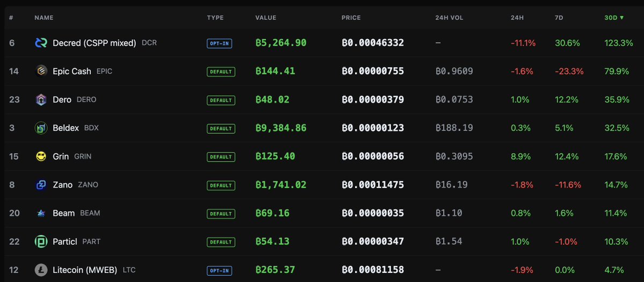This screenshot has width=644, height=282.
Task: Open the Beam coin page
Action: 64,213
